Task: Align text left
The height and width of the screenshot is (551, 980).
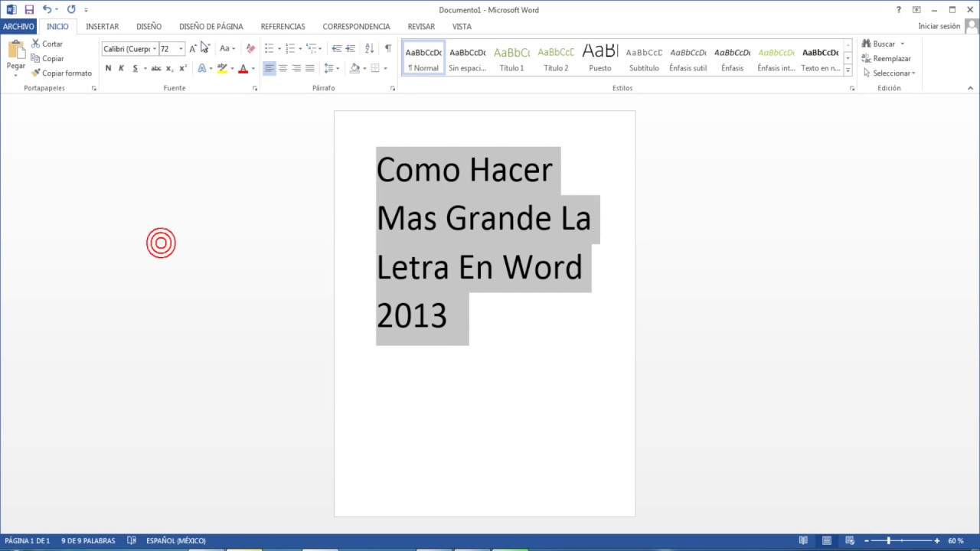Action: coord(269,68)
